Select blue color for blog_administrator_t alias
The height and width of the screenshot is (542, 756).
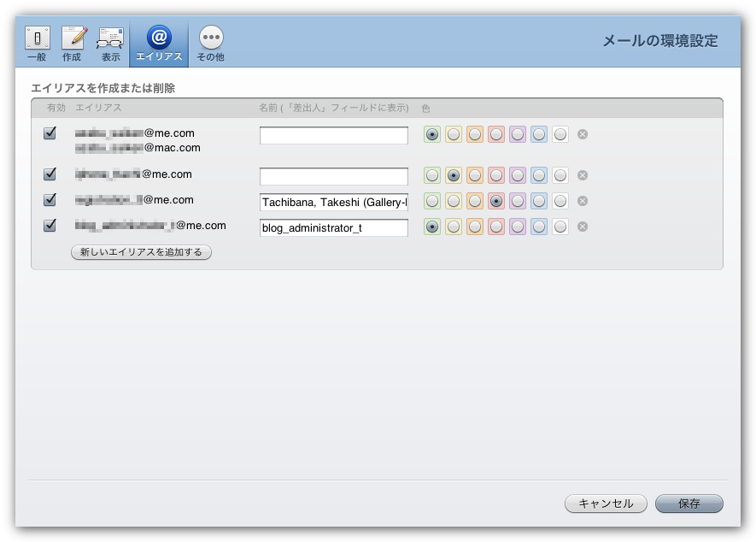539,227
